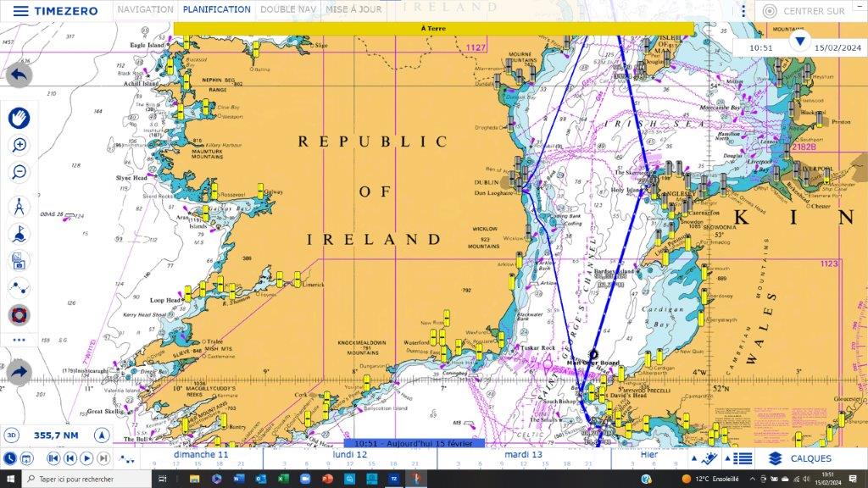868x488 pixels.
Task: Click the date field 15/02/2024
Action: pos(837,48)
